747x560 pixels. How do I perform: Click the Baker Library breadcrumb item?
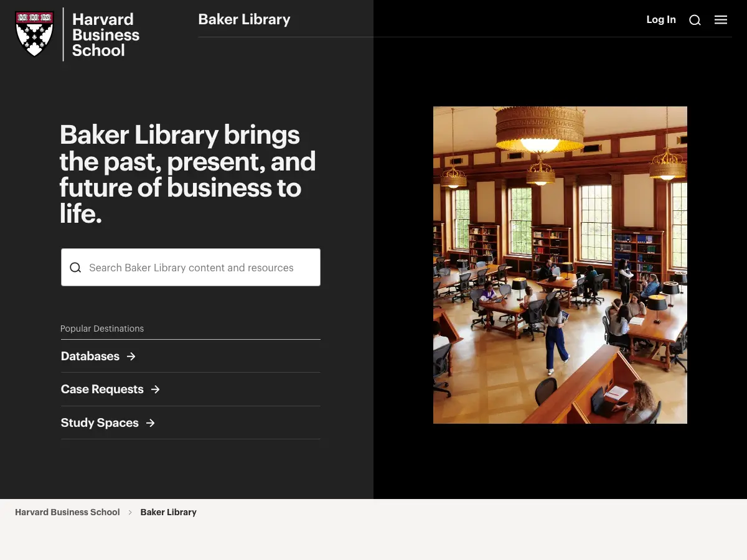(169, 512)
